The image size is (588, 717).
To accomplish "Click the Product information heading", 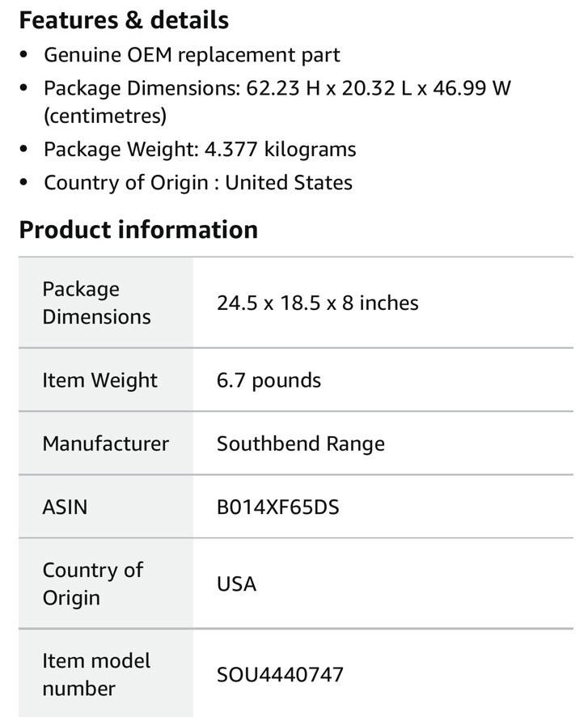I will (138, 230).
